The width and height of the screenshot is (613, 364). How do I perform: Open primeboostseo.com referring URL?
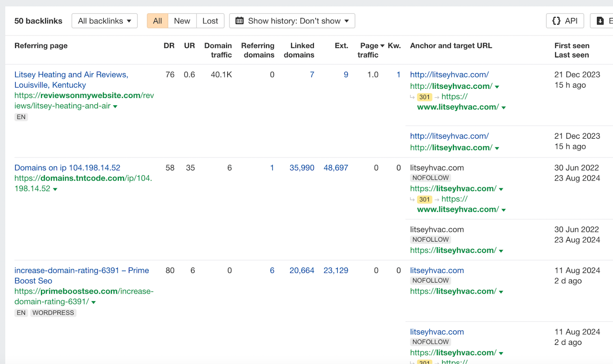coord(84,296)
